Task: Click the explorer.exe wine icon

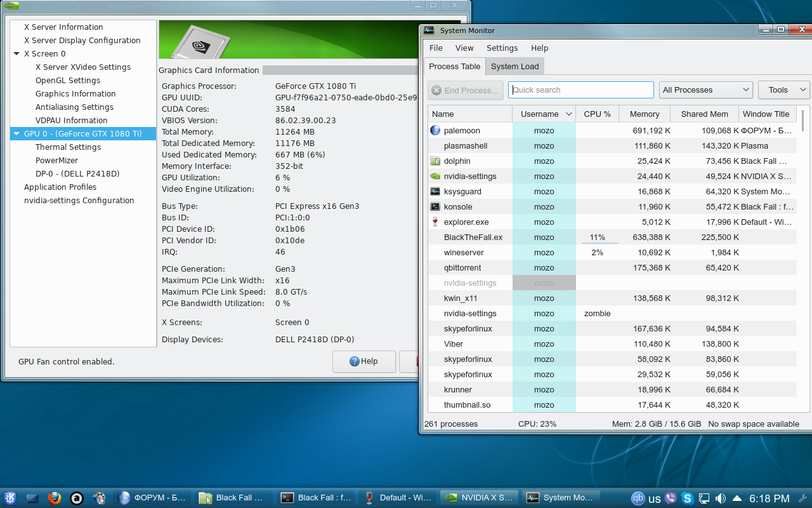Action: (x=435, y=222)
